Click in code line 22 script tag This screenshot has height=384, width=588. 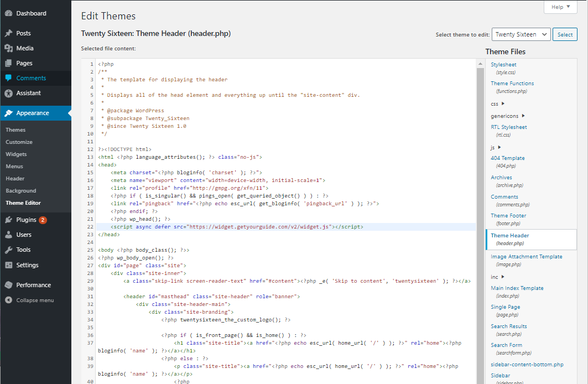pyautogui.click(x=237, y=227)
